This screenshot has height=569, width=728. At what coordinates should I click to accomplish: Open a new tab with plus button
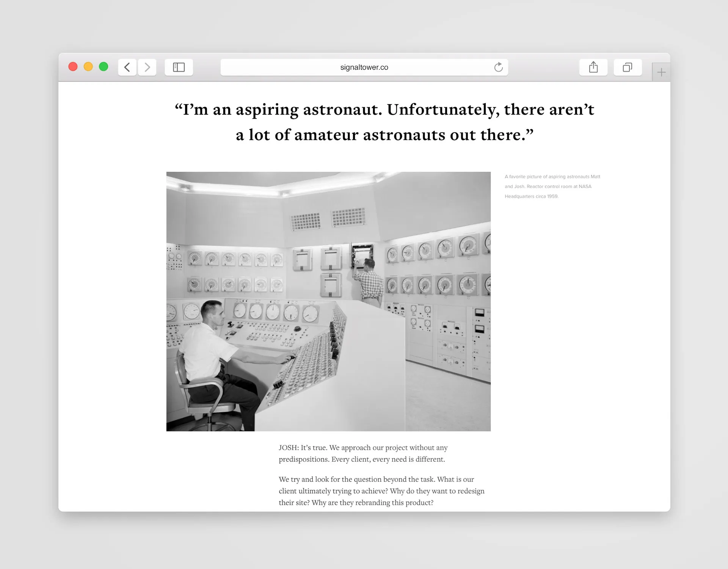pyautogui.click(x=661, y=72)
